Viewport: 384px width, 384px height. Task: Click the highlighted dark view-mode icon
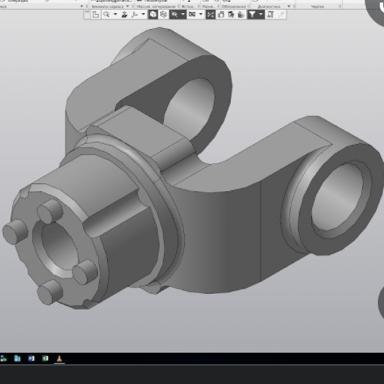coord(174,14)
